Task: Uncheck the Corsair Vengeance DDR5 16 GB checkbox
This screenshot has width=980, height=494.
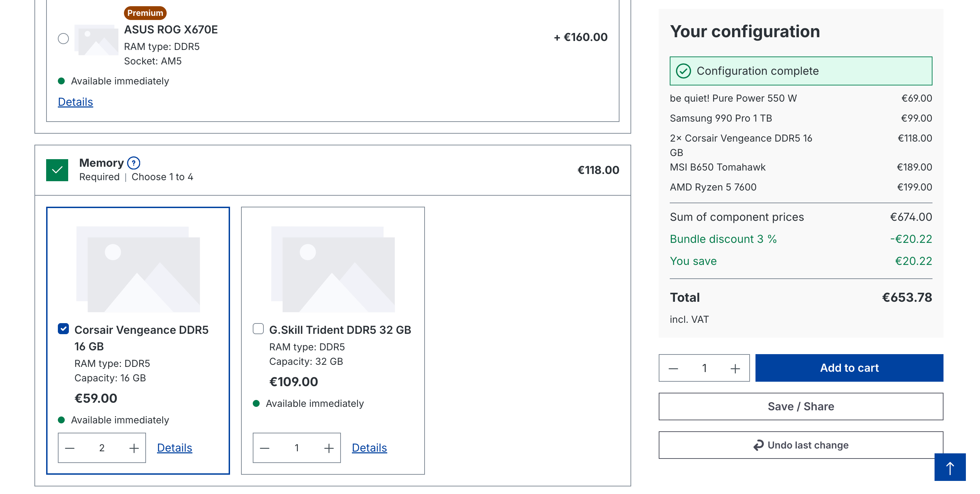Action: pos(63,329)
